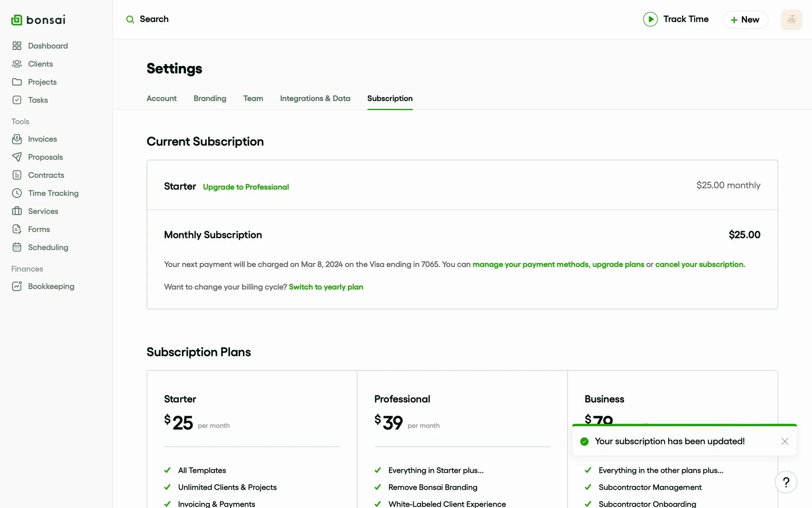Open Time Tracking page
This screenshot has width=812, height=508.
[53, 193]
